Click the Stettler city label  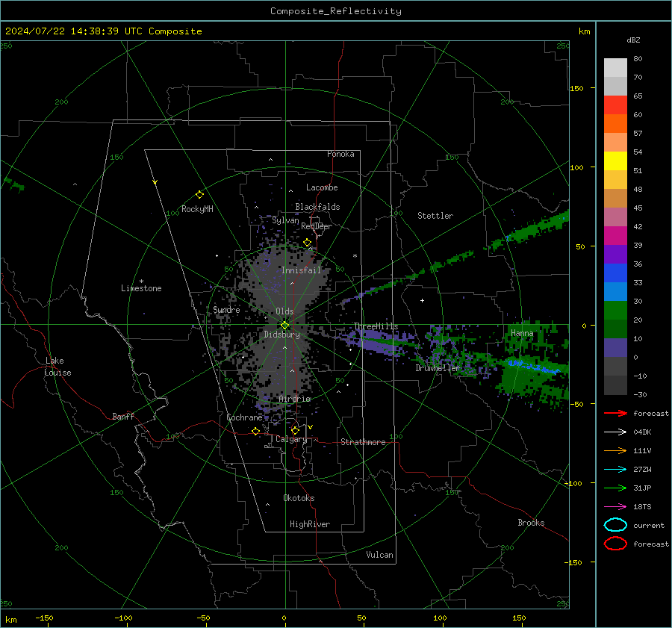click(x=435, y=216)
